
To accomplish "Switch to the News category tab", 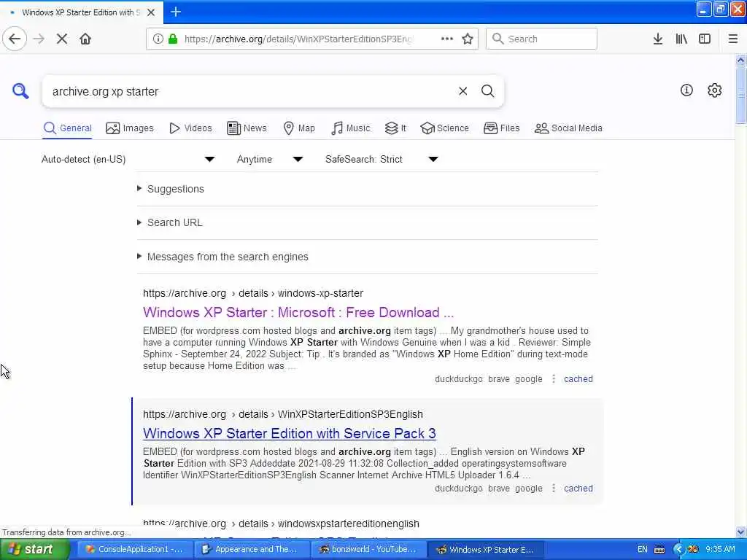I will [247, 128].
